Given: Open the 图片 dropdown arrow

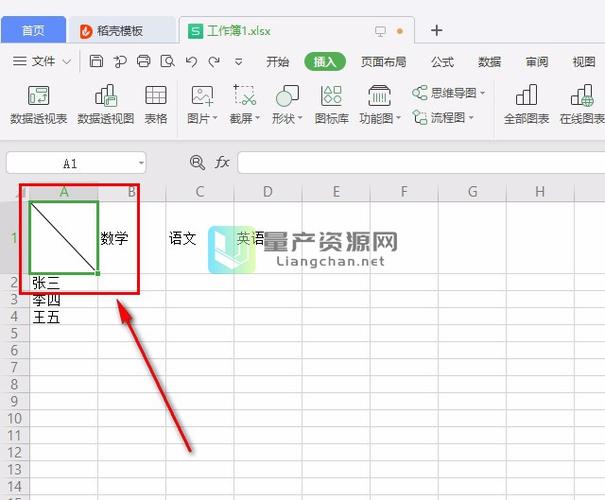Looking at the screenshot, I should point(215,118).
